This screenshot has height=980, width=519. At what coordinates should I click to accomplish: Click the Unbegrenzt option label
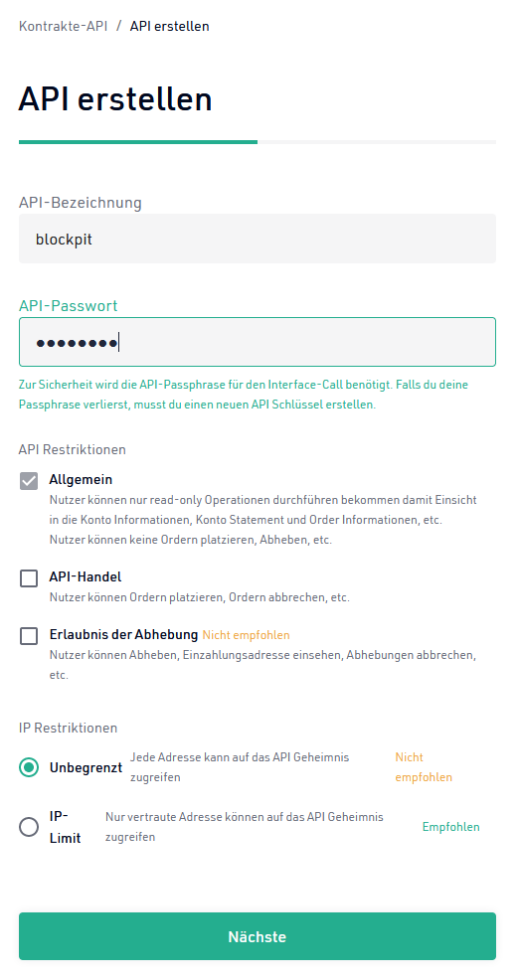click(x=86, y=767)
